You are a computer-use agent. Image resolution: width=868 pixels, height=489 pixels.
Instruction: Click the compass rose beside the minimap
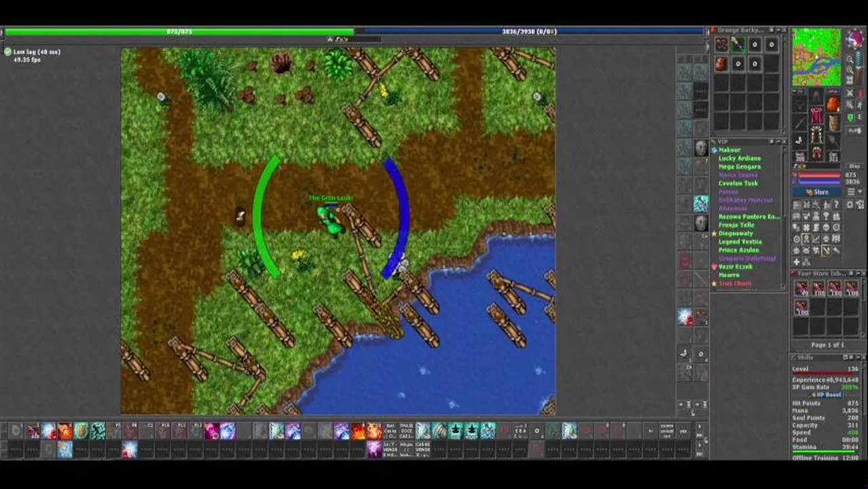(854, 39)
